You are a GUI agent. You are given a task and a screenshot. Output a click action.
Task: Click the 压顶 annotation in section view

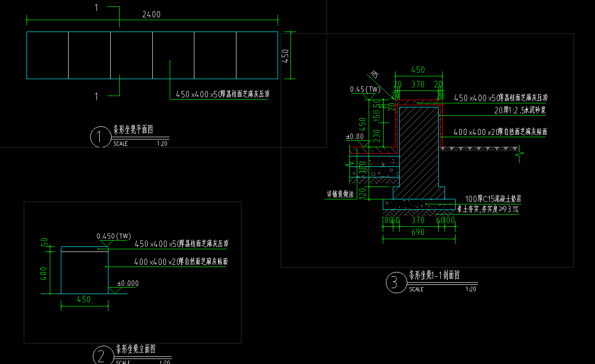[501, 98]
